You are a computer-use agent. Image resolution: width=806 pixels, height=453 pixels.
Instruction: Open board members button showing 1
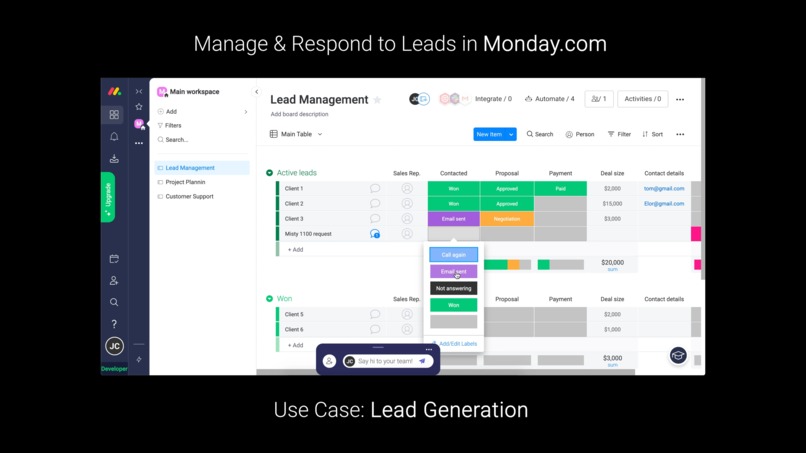(x=599, y=99)
